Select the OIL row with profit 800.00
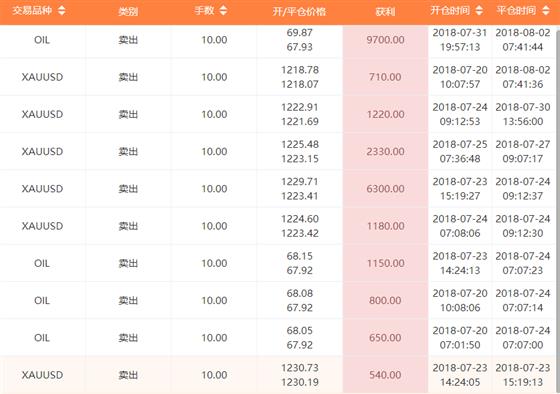 280,300
